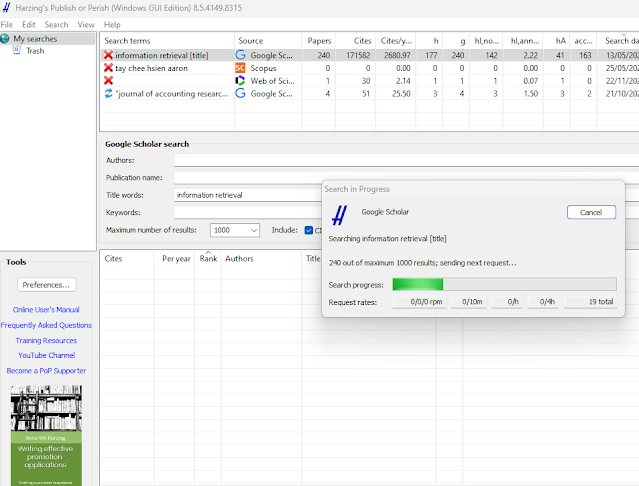The width and height of the screenshot is (639, 486).
Task: Sort searches by the g column header
Action: point(456,41)
